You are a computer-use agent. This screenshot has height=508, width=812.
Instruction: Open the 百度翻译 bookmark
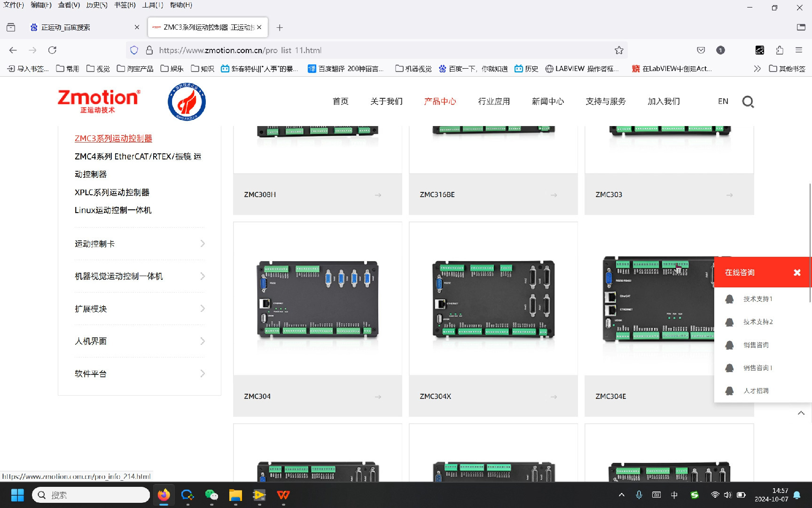pyautogui.click(x=345, y=69)
